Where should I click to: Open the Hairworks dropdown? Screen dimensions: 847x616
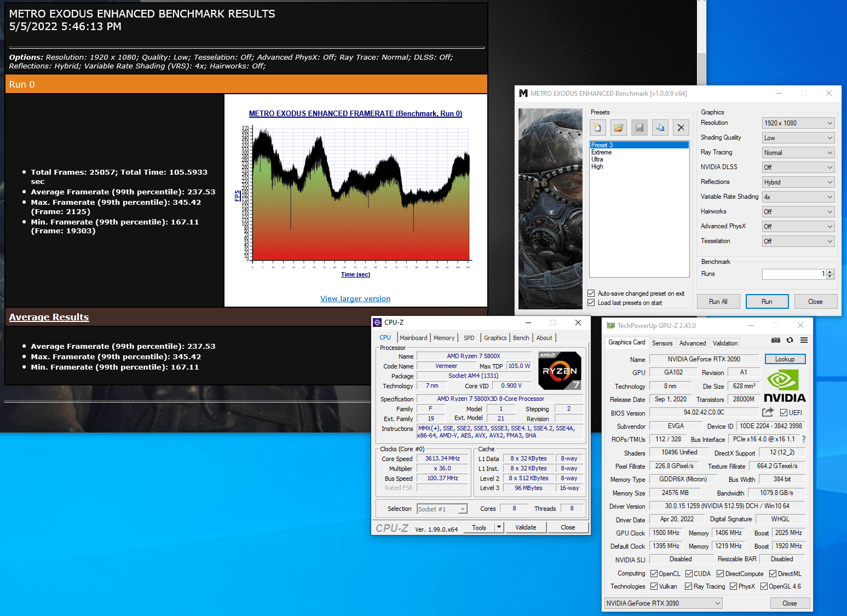[x=798, y=212]
